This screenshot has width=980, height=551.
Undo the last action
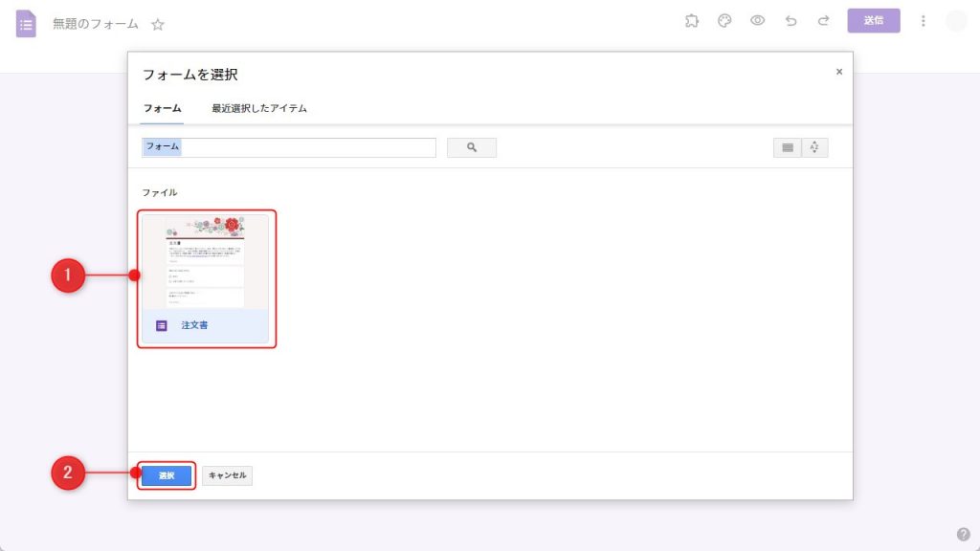point(791,21)
